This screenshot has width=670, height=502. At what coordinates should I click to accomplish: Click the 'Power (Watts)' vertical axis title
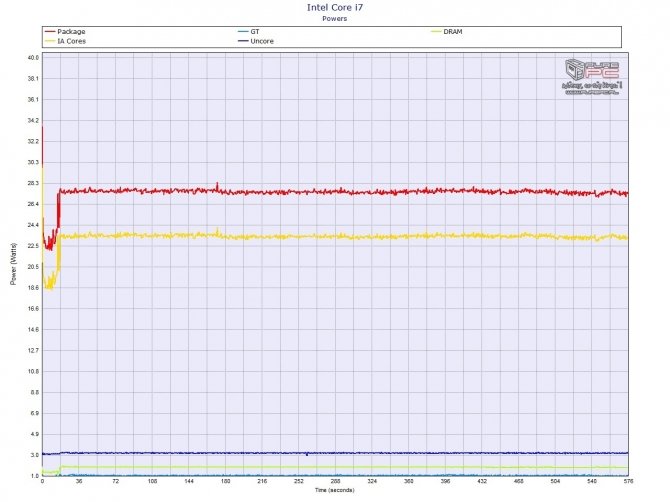(13, 264)
